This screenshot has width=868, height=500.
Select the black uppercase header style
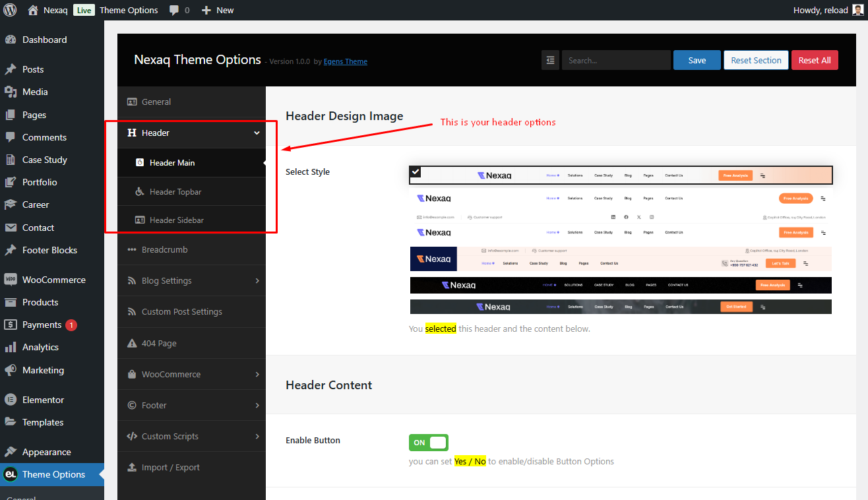point(621,285)
